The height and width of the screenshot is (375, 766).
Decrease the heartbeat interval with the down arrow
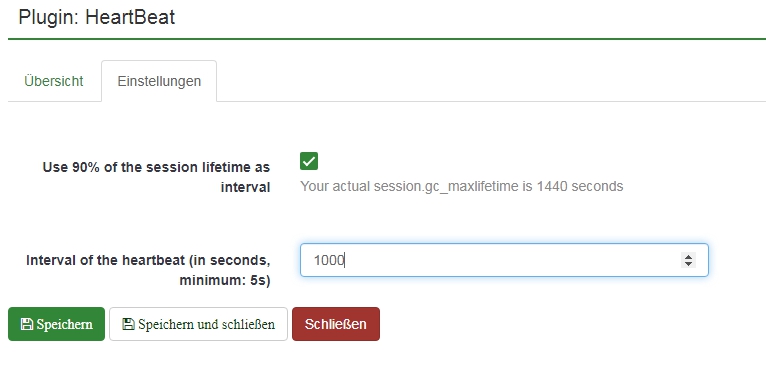pos(688,264)
